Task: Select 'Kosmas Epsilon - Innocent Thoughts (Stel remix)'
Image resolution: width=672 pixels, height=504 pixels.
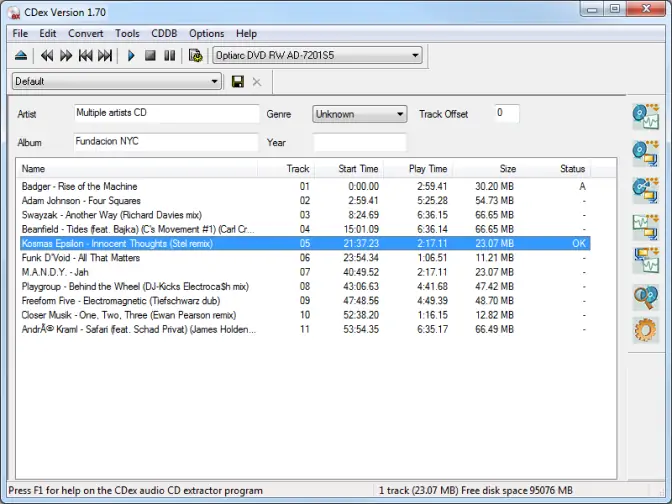Action: tap(305, 243)
